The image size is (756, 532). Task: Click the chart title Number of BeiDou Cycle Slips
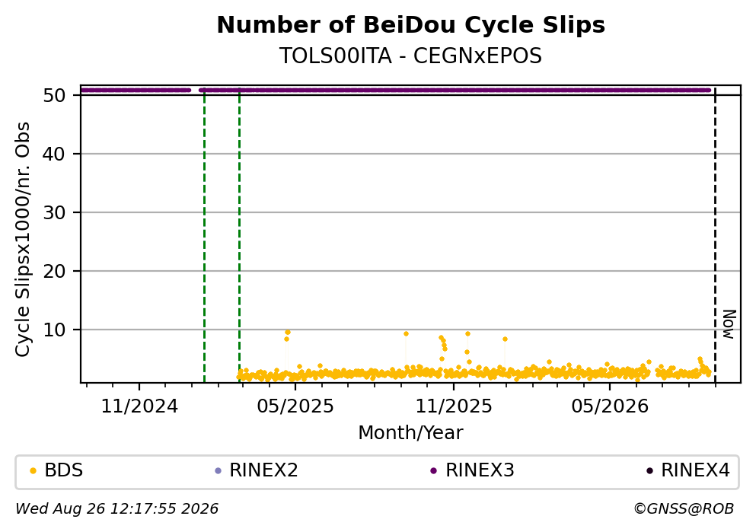(x=411, y=25)
